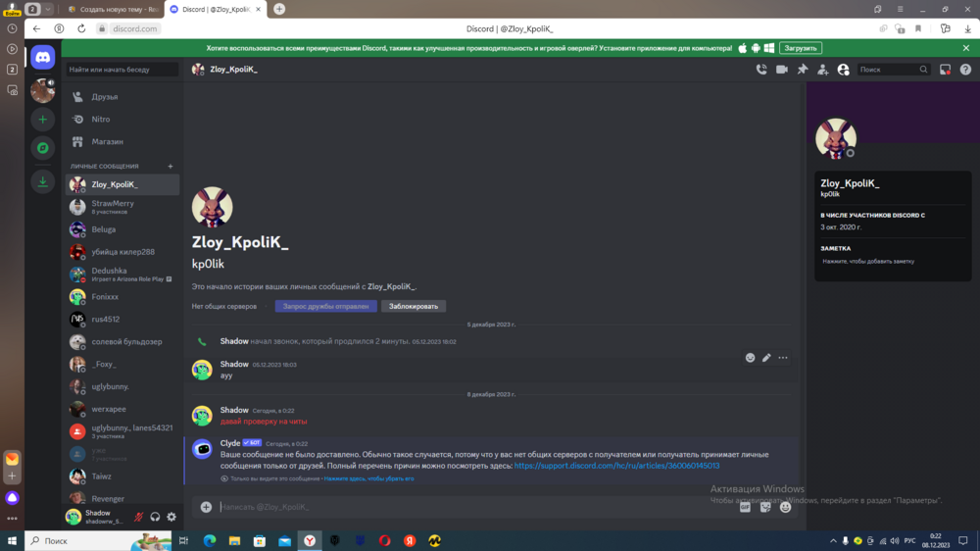Open werxapee direct message
The height and width of the screenshot is (551, 980).
coord(122,409)
